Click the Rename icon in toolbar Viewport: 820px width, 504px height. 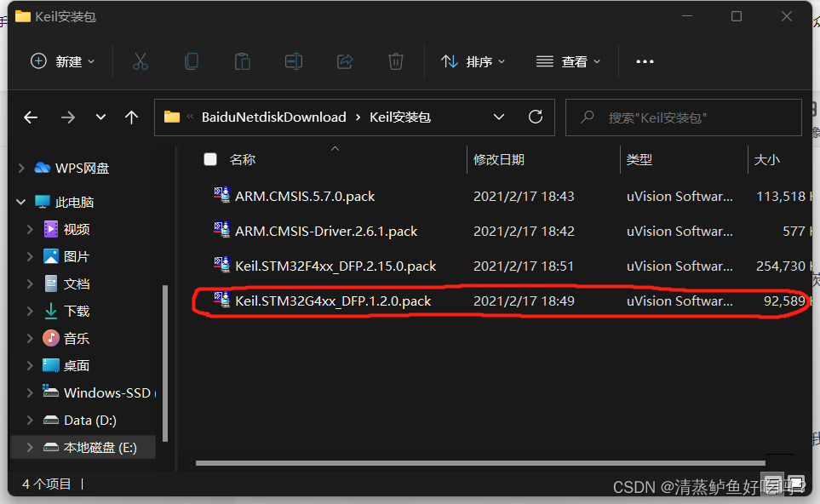pyautogui.click(x=294, y=61)
